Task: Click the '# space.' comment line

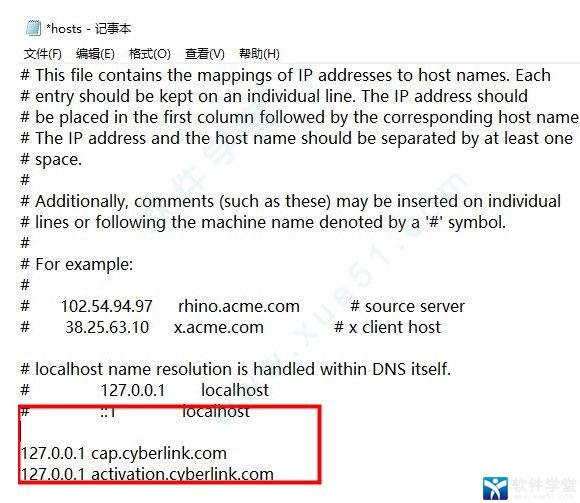Action: (51, 160)
